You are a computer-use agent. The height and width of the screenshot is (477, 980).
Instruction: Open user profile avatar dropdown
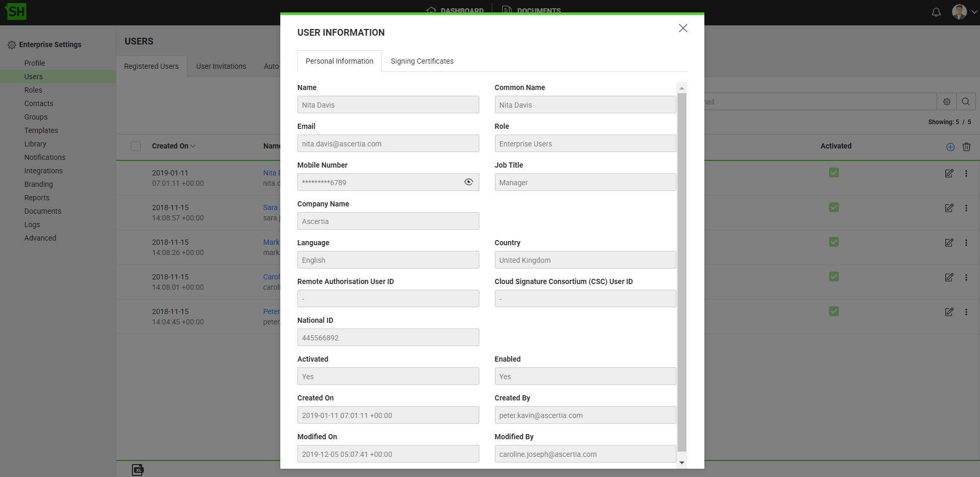(x=964, y=12)
